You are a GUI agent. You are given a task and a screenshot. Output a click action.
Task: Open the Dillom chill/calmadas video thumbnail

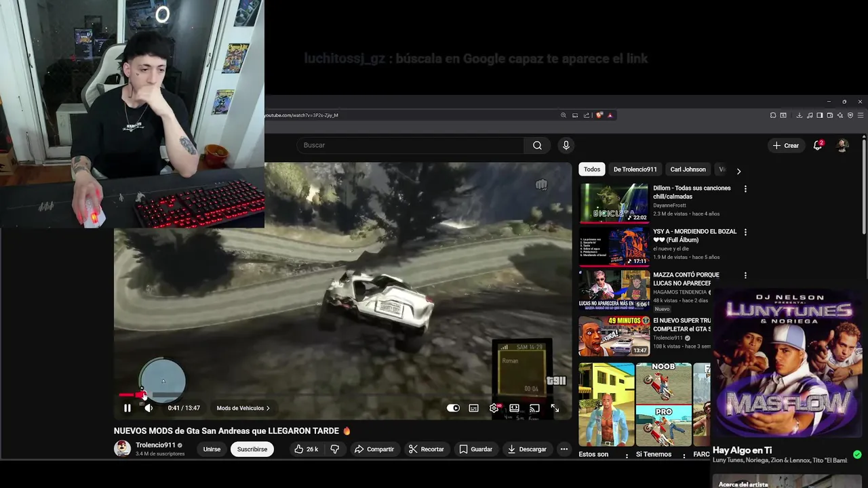coord(614,203)
